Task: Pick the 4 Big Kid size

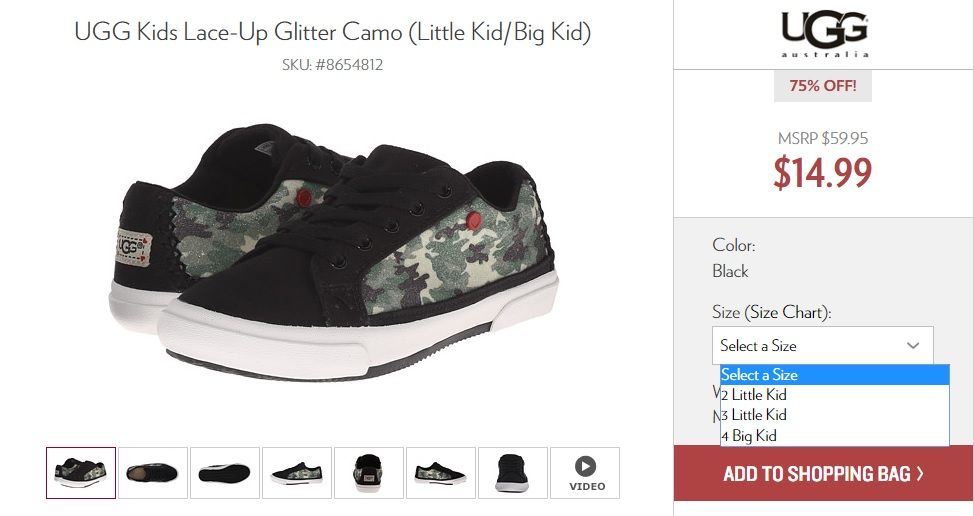Action: click(x=834, y=435)
